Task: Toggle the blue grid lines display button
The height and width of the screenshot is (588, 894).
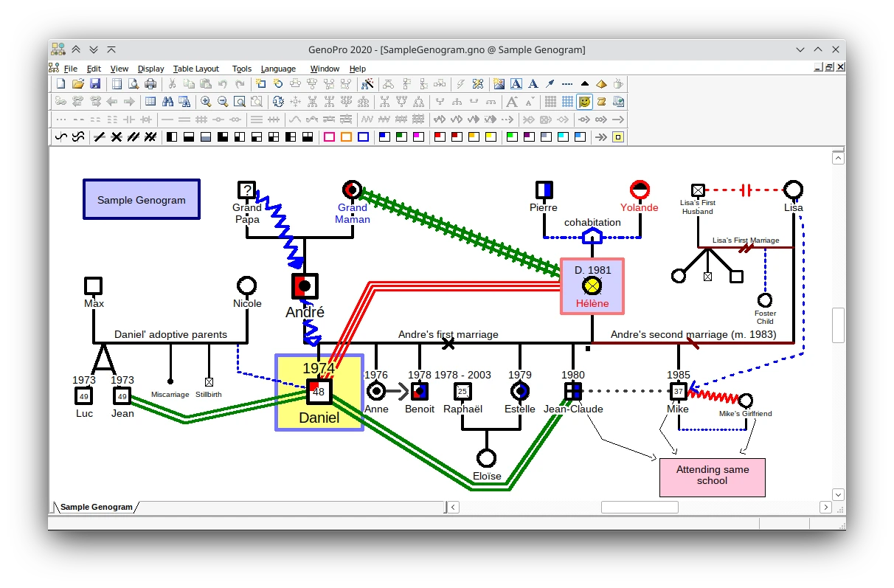Action: 567,101
